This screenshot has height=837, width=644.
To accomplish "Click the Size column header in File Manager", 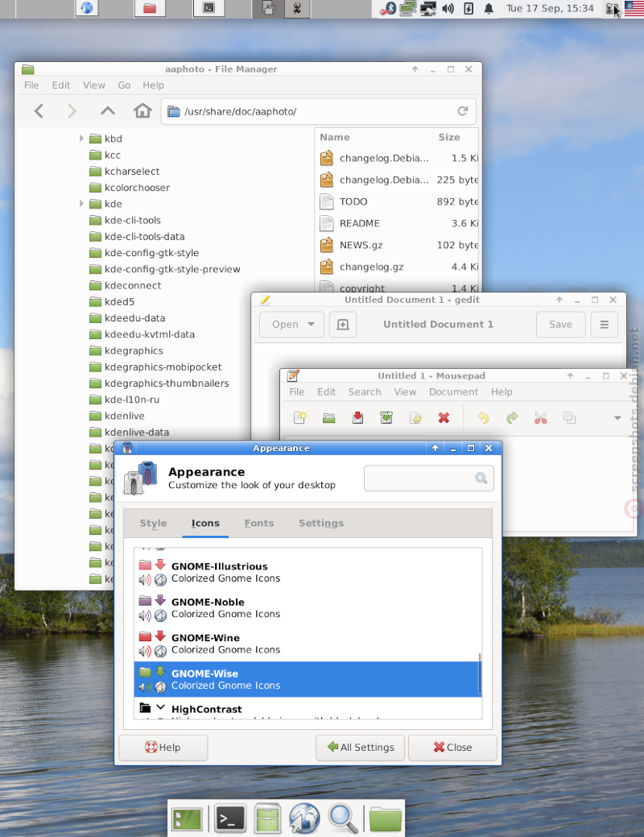I will pos(456,137).
